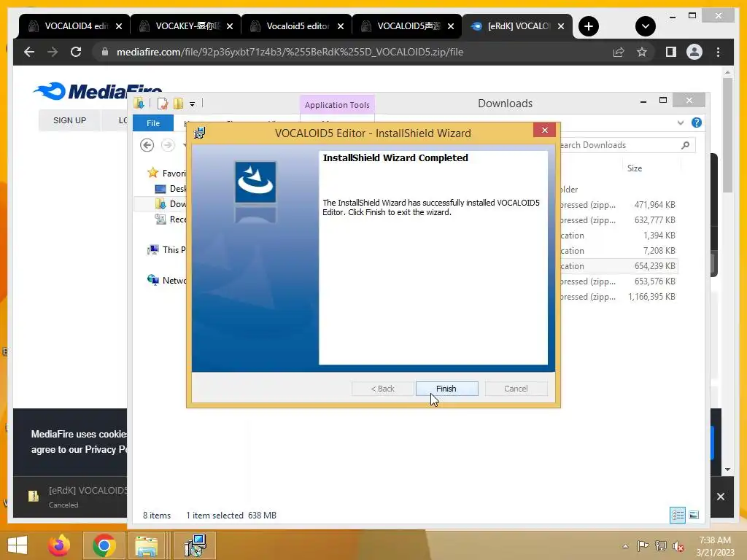Select the 471,964 KB file row

(618, 205)
